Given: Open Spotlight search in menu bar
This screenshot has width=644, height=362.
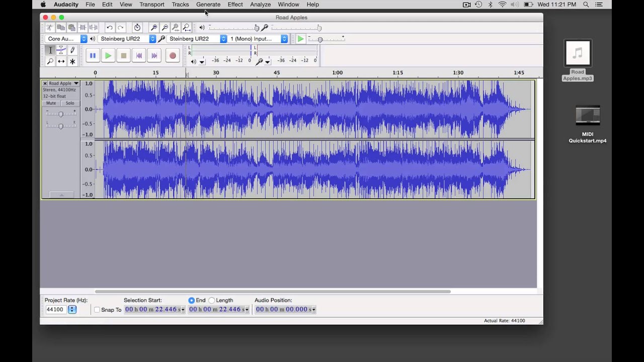Looking at the screenshot, I should pos(586,5).
